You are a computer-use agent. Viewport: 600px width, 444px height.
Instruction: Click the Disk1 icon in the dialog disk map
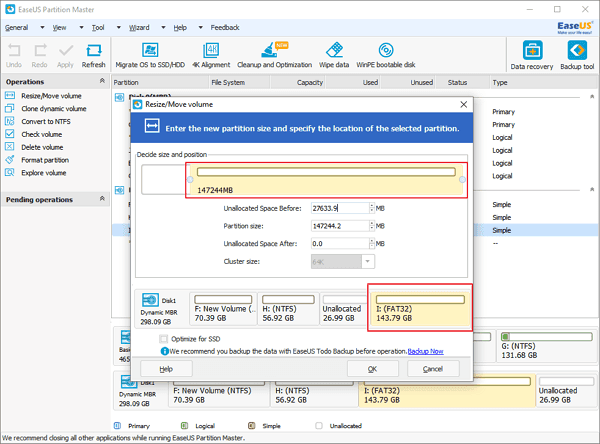[x=150, y=300]
